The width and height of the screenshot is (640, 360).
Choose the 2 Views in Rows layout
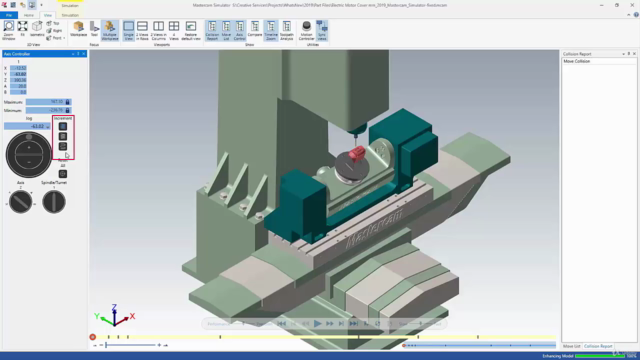pyautogui.click(x=142, y=30)
